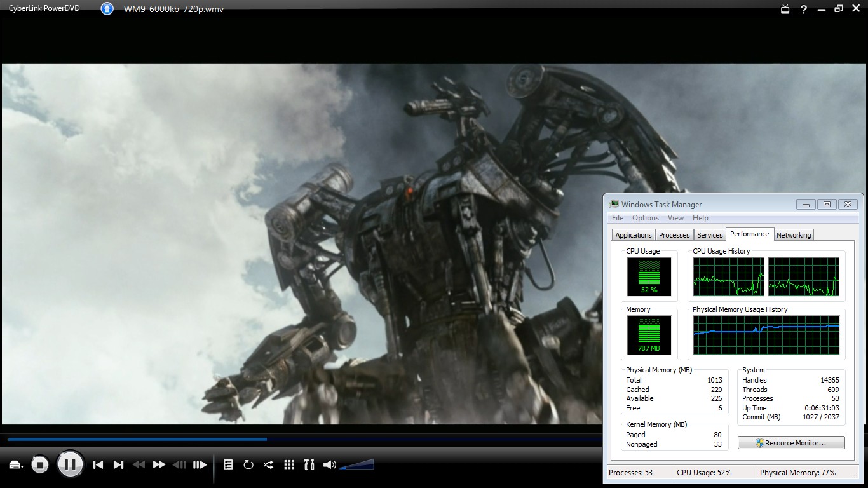This screenshot has height=488, width=868.
Task: Click the Commit value 1027 / 2037
Action: click(x=821, y=417)
